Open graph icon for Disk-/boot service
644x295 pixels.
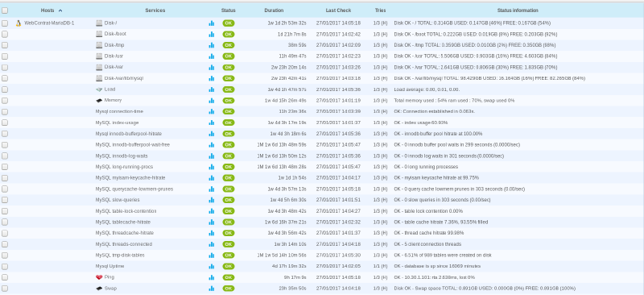[212, 35]
